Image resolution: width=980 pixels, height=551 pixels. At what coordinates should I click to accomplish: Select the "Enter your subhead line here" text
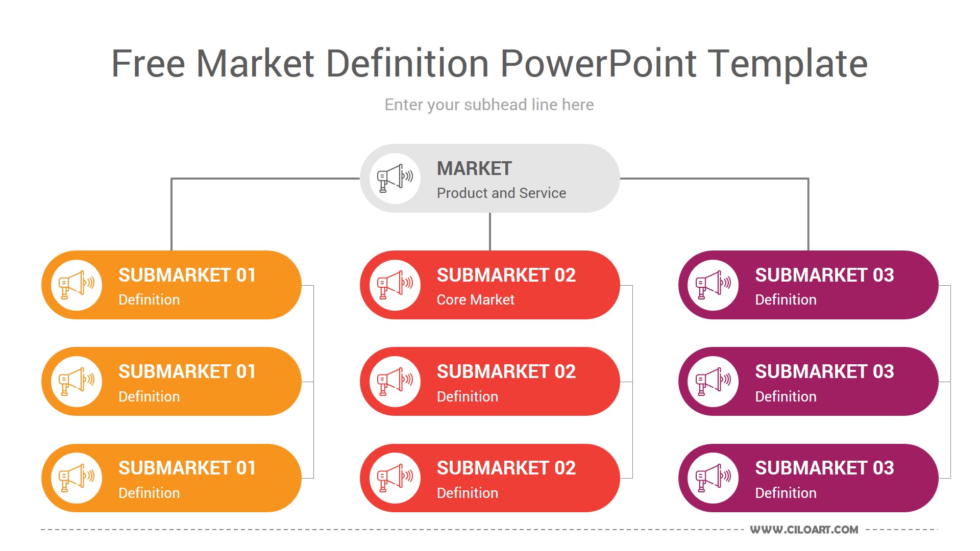point(489,105)
